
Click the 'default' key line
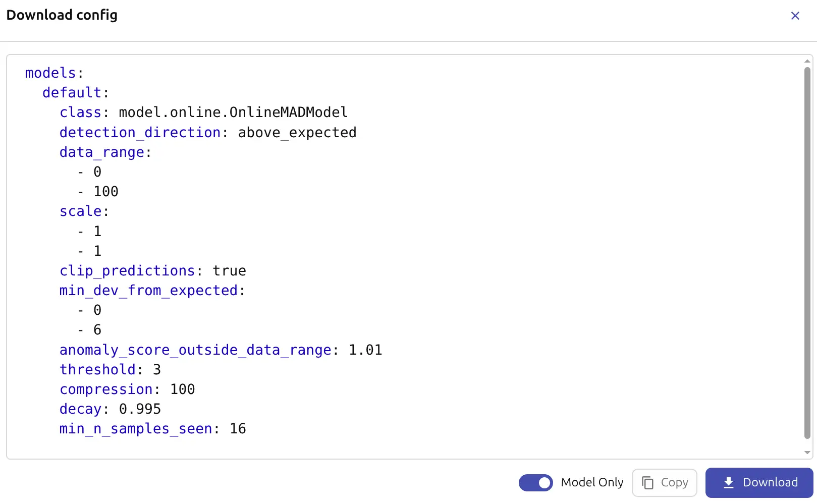(72, 93)
